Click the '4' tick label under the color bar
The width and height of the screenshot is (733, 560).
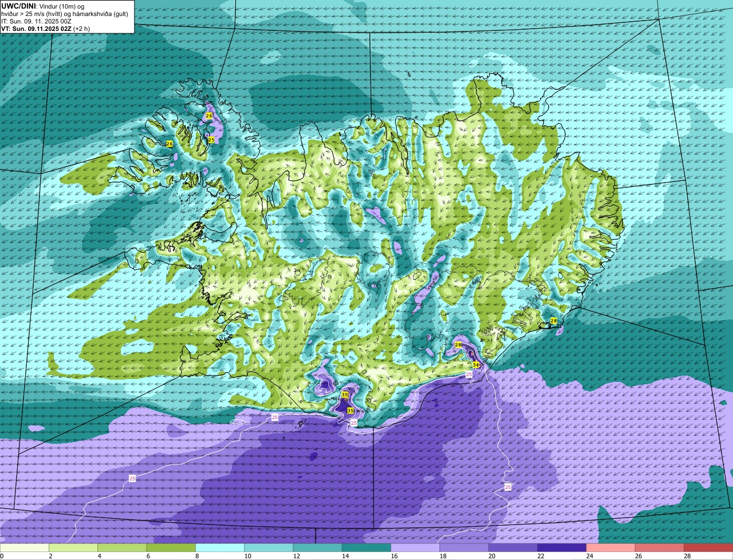[x=99, y=556]
